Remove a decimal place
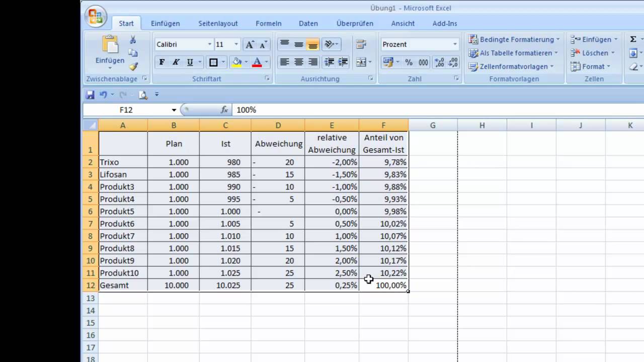 pyautogui.click(x=453, y=62)
